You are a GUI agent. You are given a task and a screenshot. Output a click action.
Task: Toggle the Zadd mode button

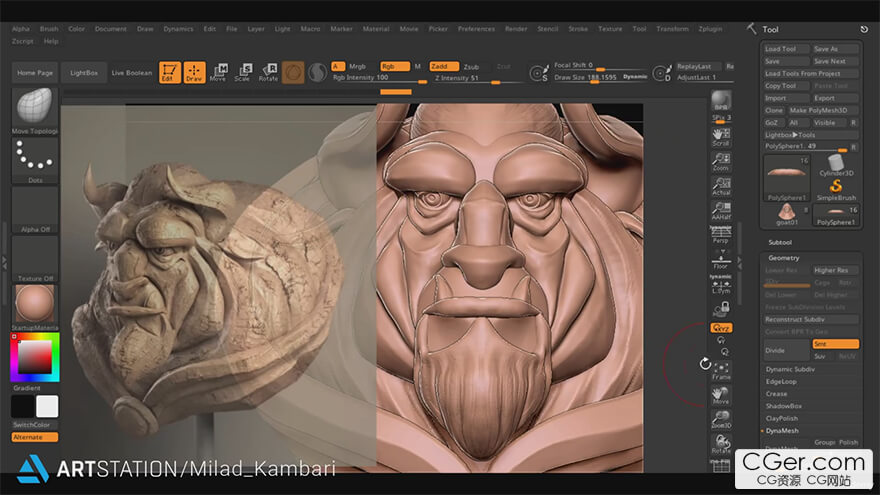pyautogui.click(x=444, y=66)
